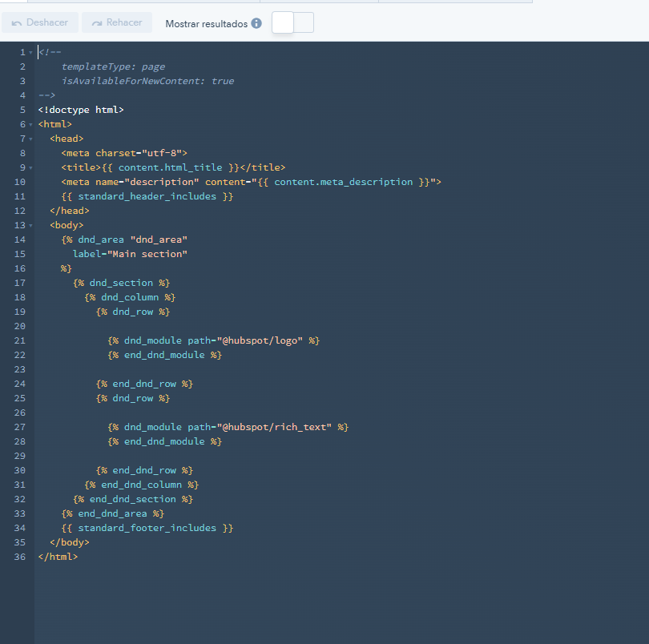The height and width of the screenshot is (644, 649).
Task: Click the meta charset="utf-8" line
Action: (x=124, y=153)
